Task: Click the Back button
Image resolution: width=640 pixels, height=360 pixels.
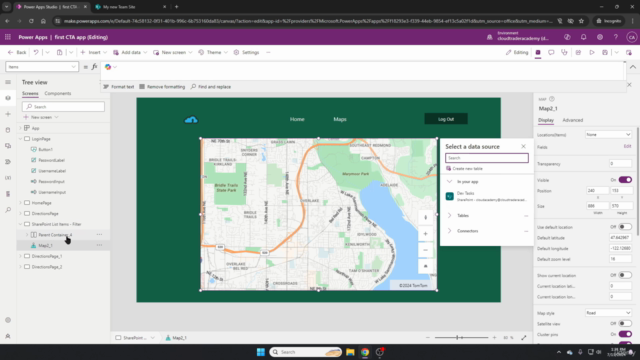Action: click(x=17, y=52)
